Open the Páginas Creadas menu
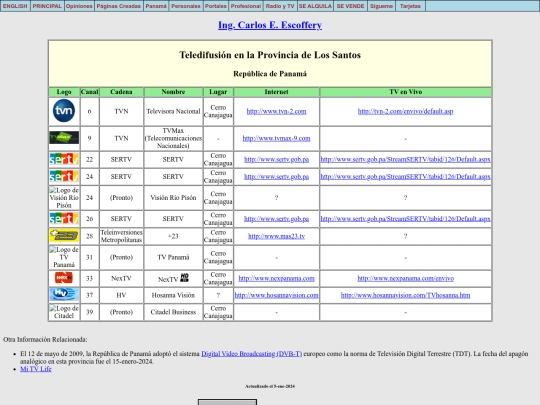 (118, 6)
